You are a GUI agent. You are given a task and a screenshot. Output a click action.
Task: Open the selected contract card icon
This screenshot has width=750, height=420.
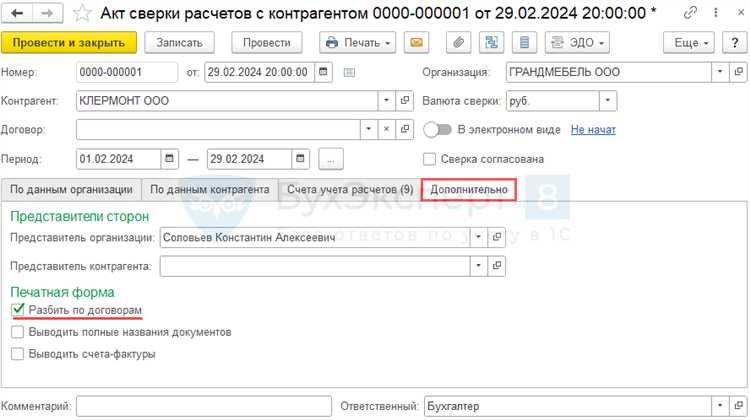point(405,130)
